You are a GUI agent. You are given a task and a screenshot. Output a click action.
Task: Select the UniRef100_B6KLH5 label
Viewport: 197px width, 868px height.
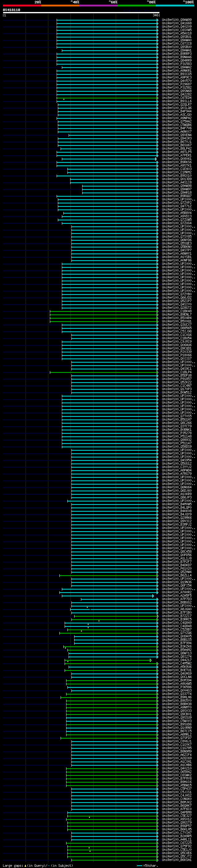tap(176, 829)
